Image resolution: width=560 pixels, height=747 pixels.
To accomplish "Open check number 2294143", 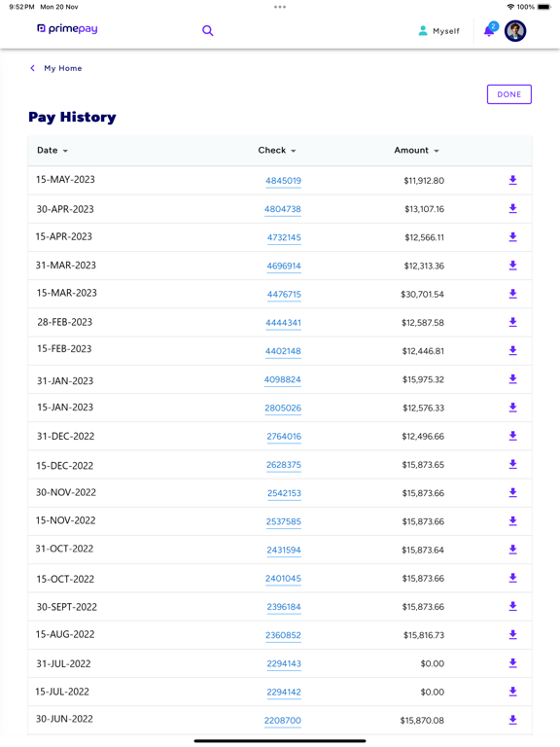I will 284,663.
